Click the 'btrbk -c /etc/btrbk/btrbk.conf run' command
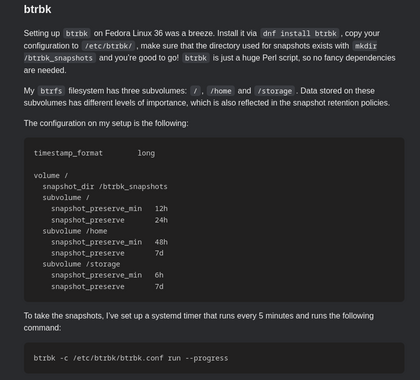420x380 pixels. (107, 358)
